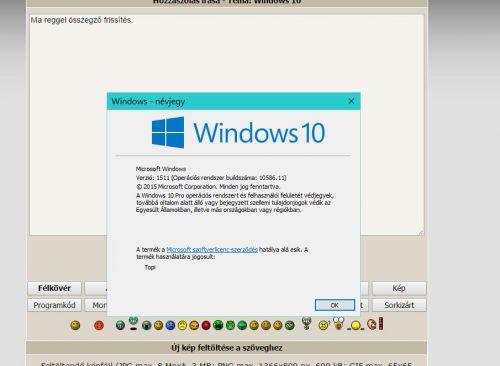Insert a Programkód code block
Screen dimensions: 500x366
click(54, 305)
